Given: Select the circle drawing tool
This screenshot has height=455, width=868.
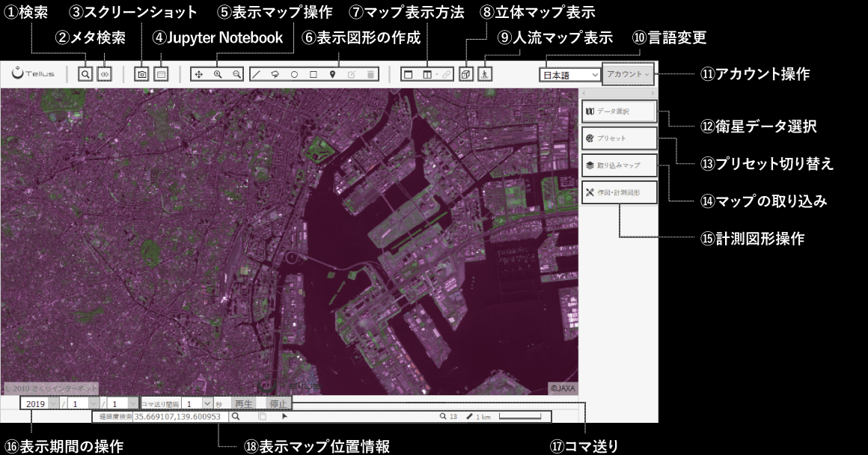Looking at the screenshot, I should [295, 74].
